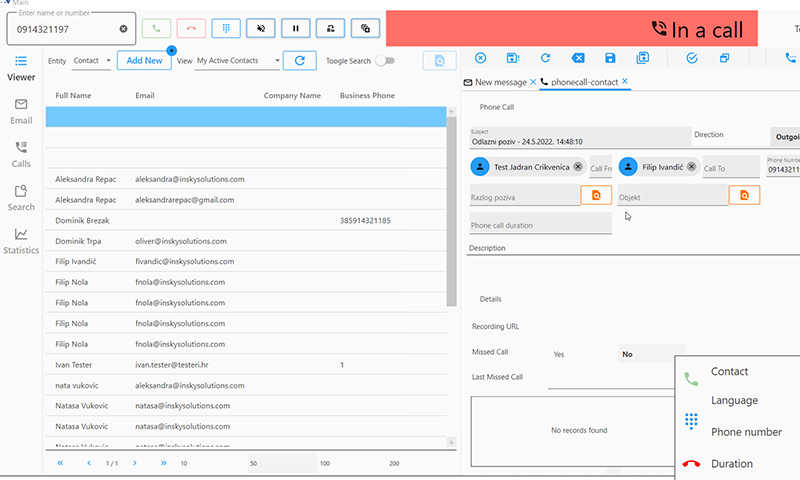Mute the microphone during the call
This screenshot has height=480, width=800.
262,29
